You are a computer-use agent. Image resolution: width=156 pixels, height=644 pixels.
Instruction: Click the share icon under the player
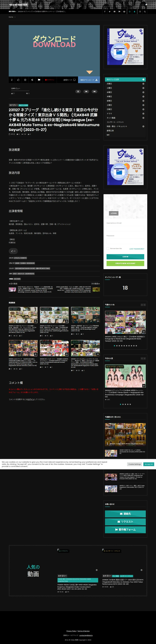[32, 80]
